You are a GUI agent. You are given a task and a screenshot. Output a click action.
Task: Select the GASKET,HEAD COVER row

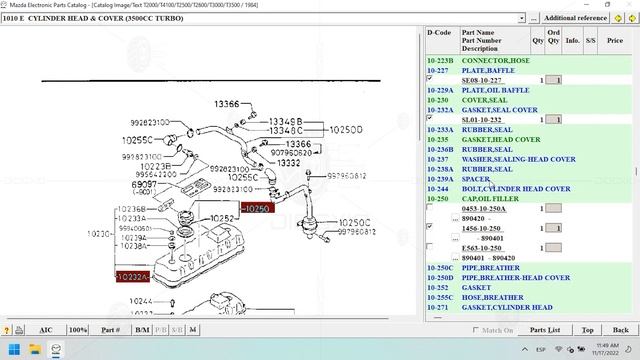click(x=529, y=140)
